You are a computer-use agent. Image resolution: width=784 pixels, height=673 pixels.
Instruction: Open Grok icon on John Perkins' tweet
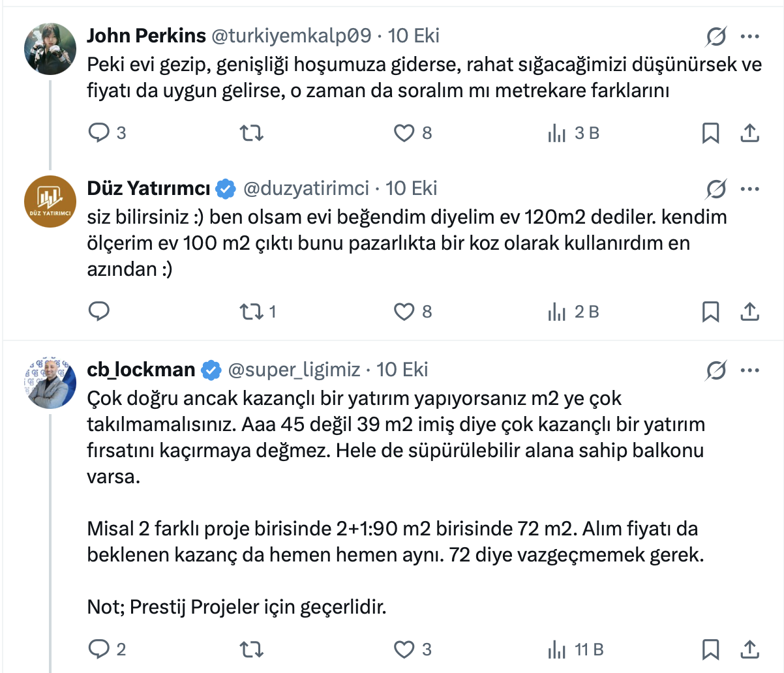pyautogui.click(x=716, y=37)
